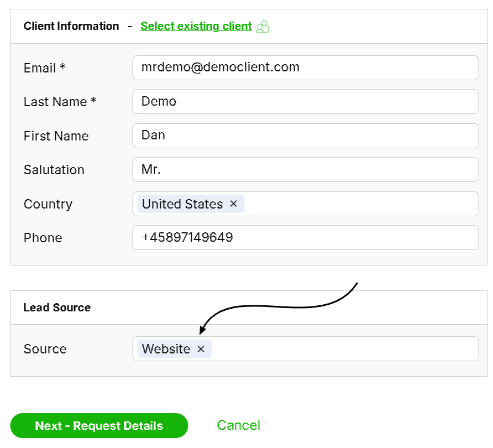
Task: Click the Source field label
Action: [45, 349]
